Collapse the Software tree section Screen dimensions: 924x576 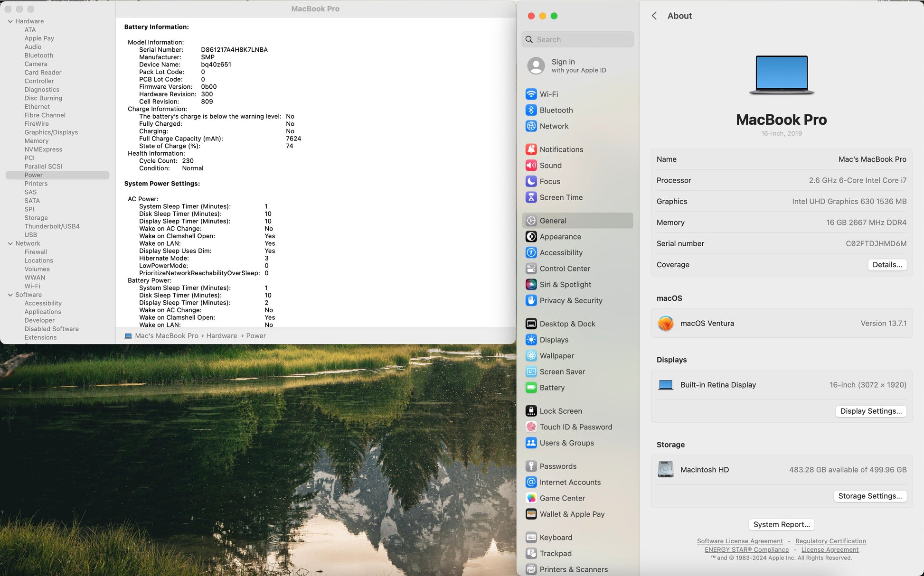[10, 295]
